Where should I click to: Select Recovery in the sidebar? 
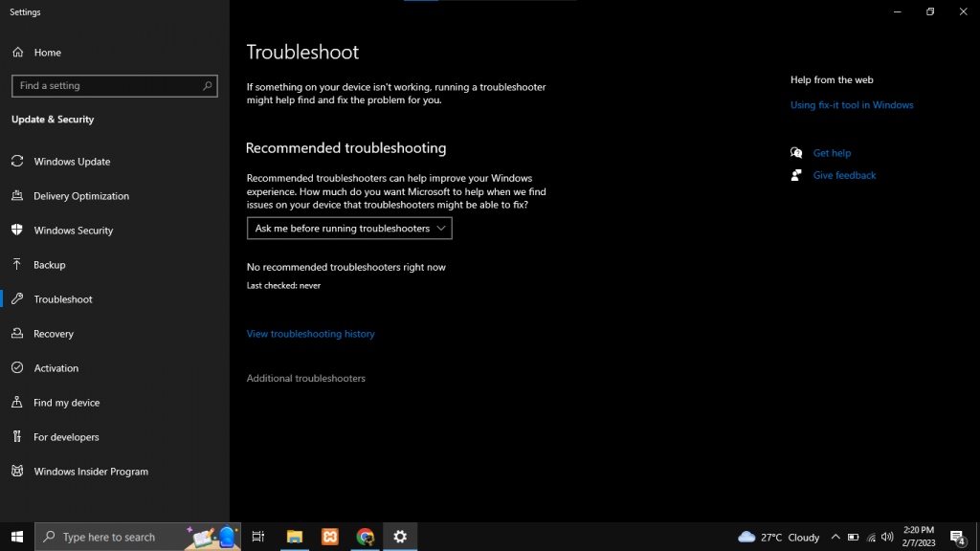coord(54,334)
